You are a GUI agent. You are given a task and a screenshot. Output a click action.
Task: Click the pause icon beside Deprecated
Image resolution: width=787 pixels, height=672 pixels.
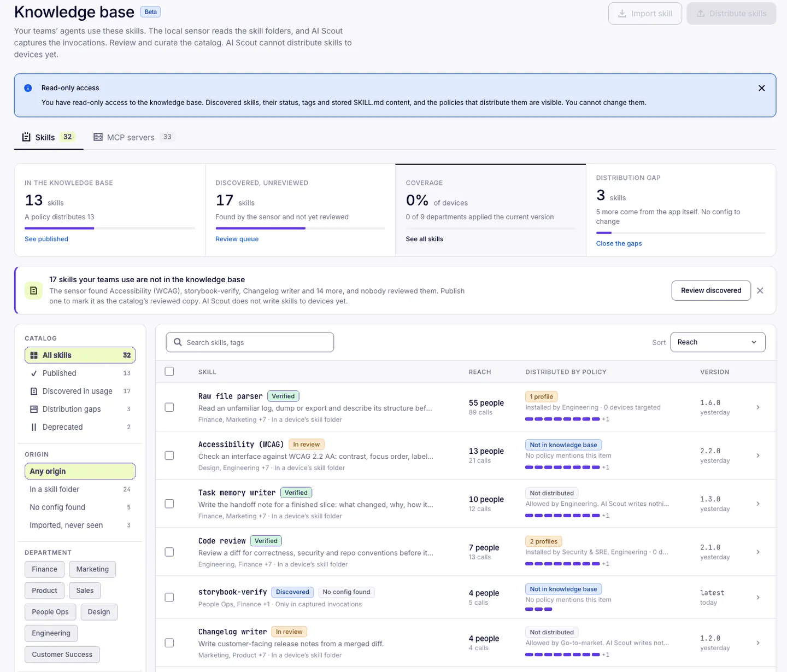coord(34,427)
